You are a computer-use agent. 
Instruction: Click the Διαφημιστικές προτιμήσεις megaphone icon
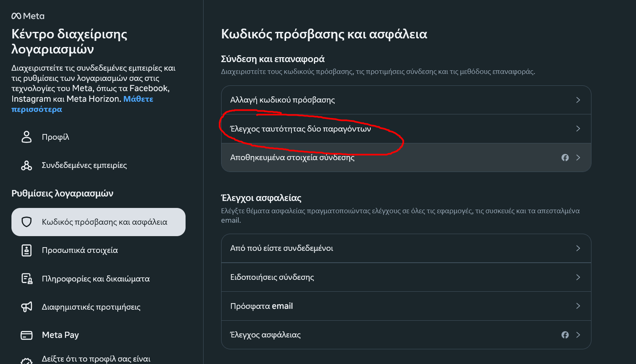(x=27, y=307)
